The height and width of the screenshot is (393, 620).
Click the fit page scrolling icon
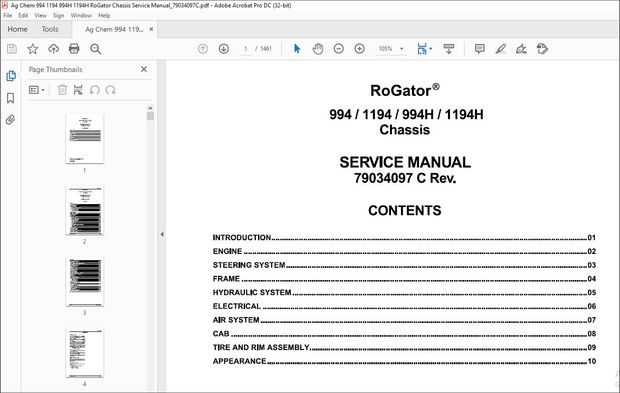[422, 49]
